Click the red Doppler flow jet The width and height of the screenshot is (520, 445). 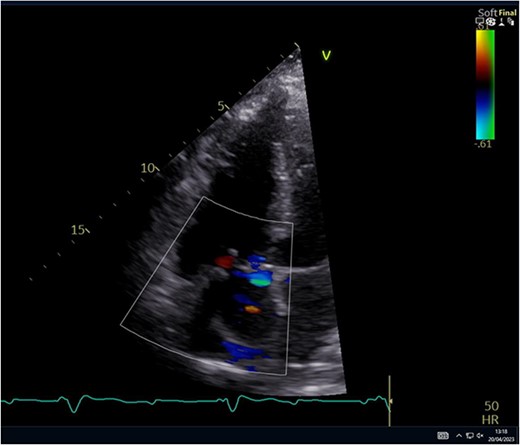point(224,262)
